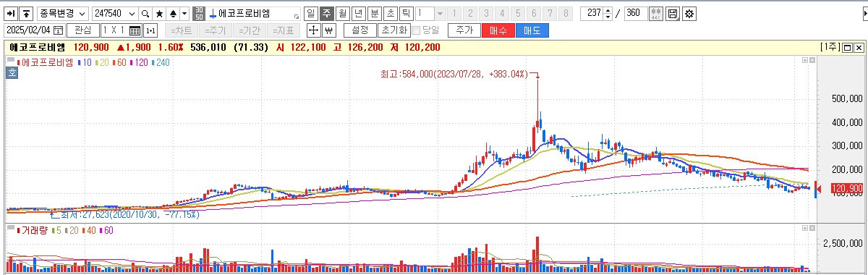
Task: Select the 틱 tick period button
Action: 406,14
